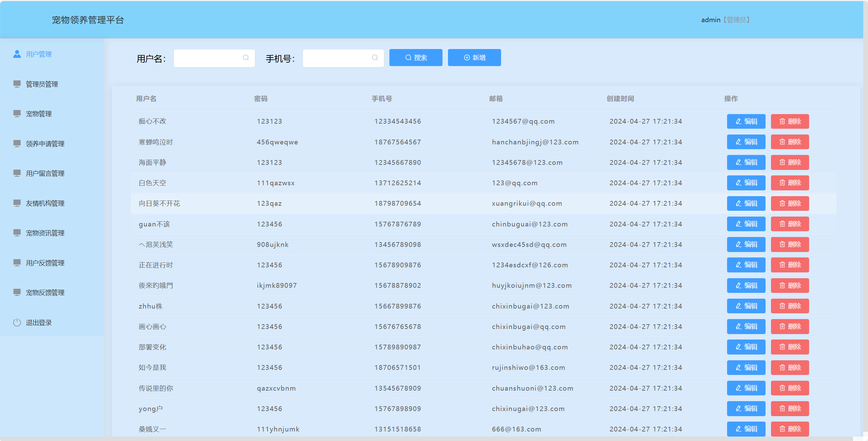Delete the user 白色天空
This screenshot has width=868, height=441.
pos(790,183)
